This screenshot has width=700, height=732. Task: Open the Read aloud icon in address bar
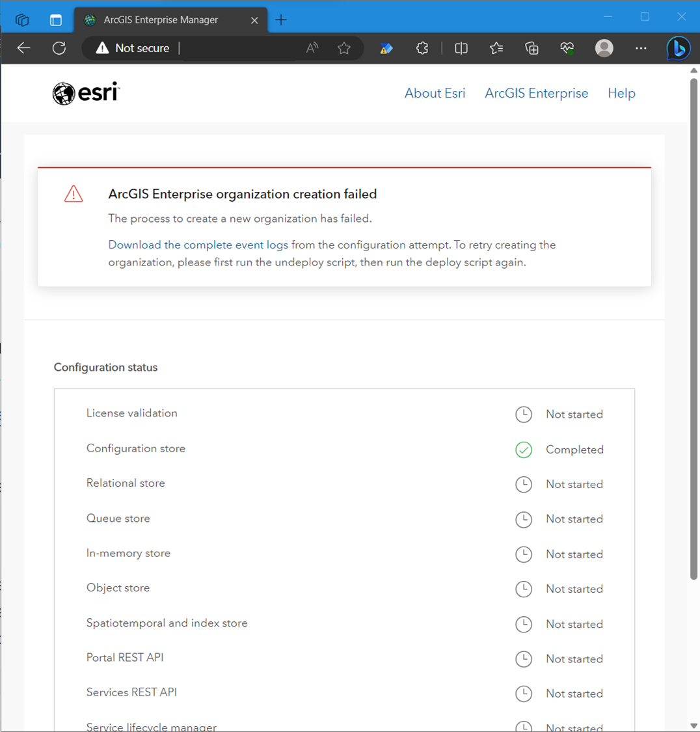[312, 47]
